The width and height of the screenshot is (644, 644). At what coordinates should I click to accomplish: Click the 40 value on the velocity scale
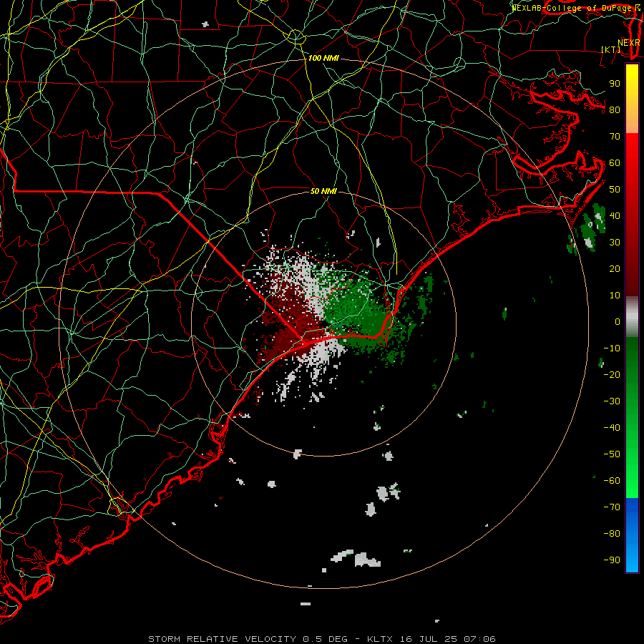point(615,215)
